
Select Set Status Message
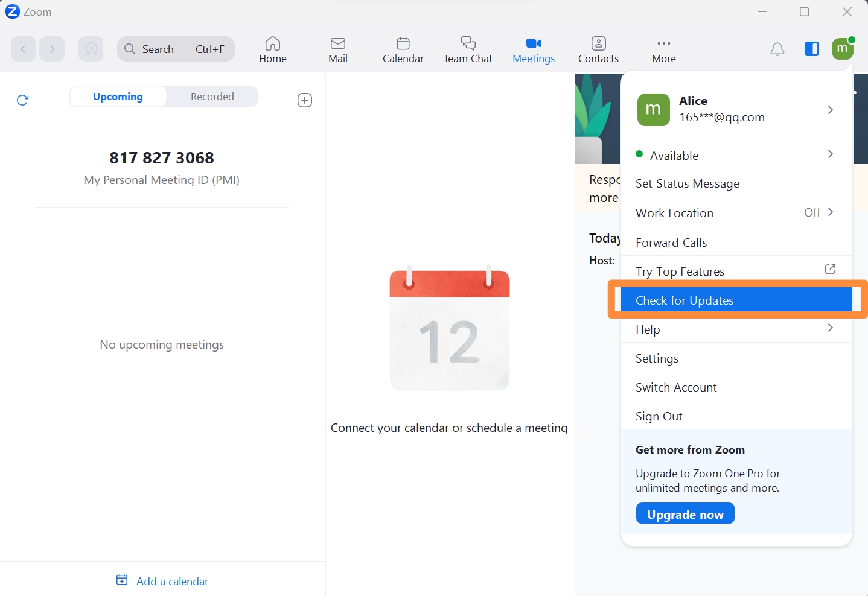736,183
